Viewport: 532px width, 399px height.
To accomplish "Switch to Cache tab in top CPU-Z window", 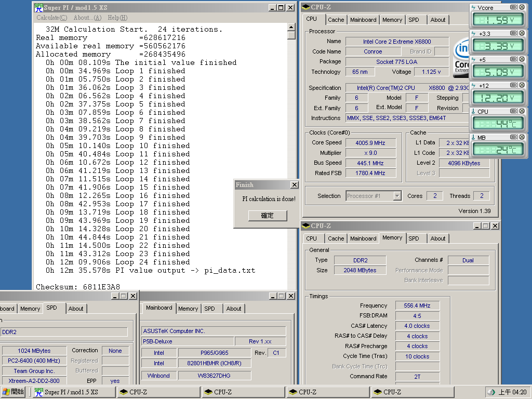I will coord(336,20).
